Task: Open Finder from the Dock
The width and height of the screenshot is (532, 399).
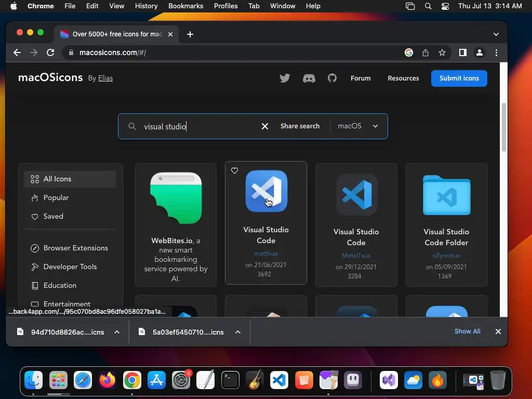Action: [34, 380]
